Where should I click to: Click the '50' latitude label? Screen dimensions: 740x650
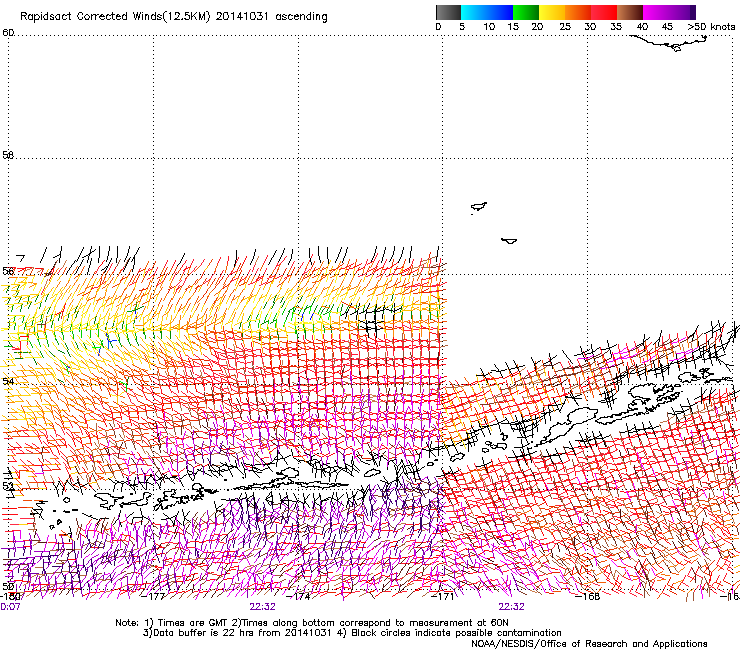pyautogui.click(x=8, y=586)
